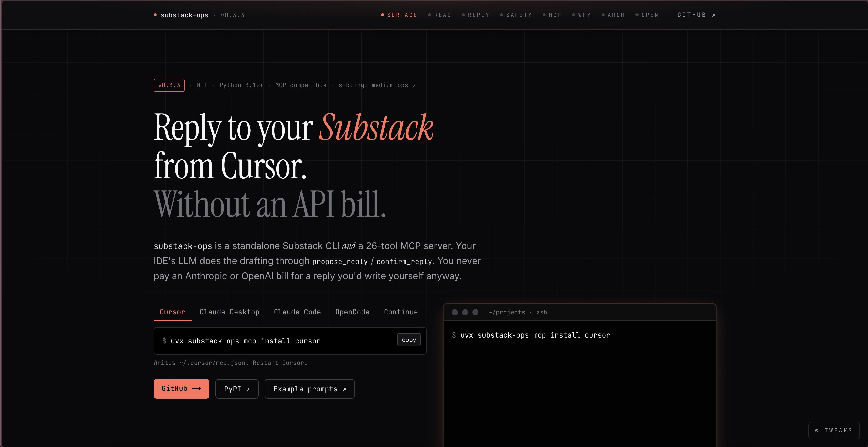
Task: Open the orange GitHub button
Action: coord(181,389)
